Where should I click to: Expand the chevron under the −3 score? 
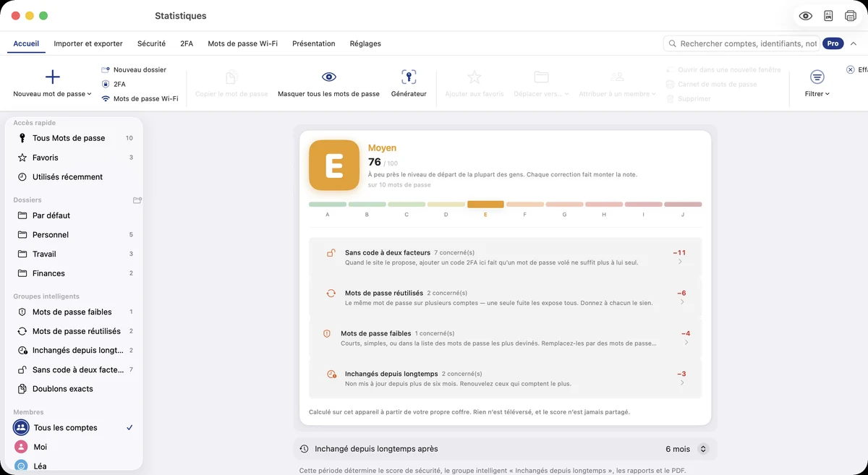click(x=681, y=383)
